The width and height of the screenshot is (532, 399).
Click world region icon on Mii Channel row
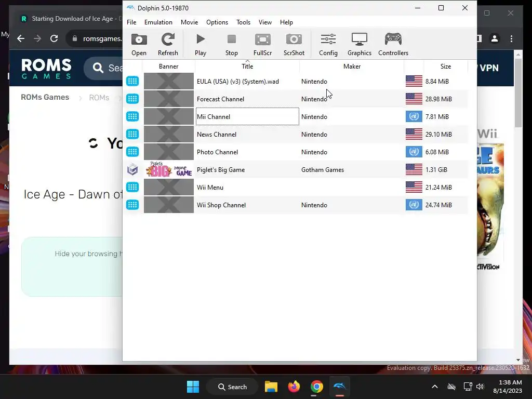(x=414, y=116)
